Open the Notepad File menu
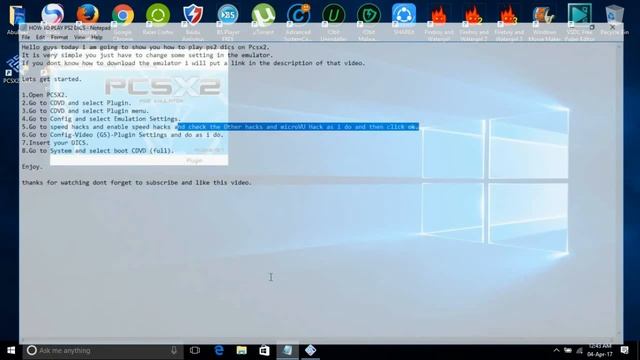 tap(26, 37)
